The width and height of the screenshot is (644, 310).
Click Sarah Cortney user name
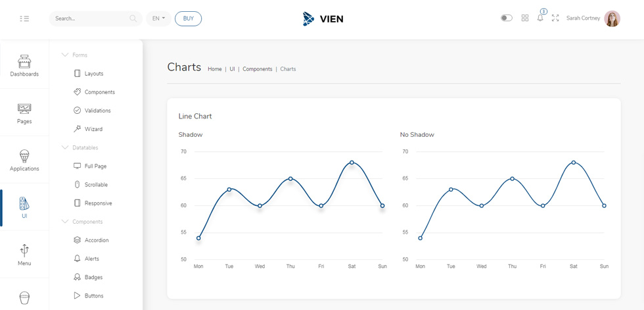tap(584, 18)
